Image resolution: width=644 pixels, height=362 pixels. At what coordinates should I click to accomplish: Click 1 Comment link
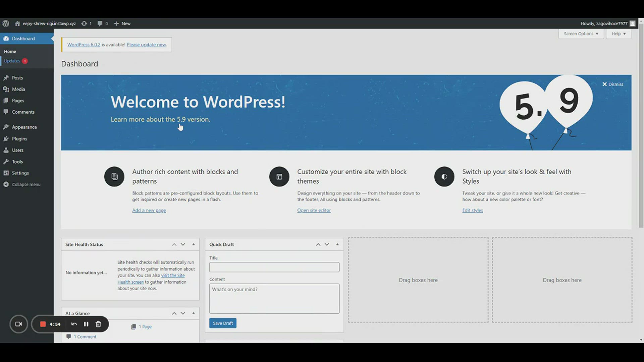(85, 337)
